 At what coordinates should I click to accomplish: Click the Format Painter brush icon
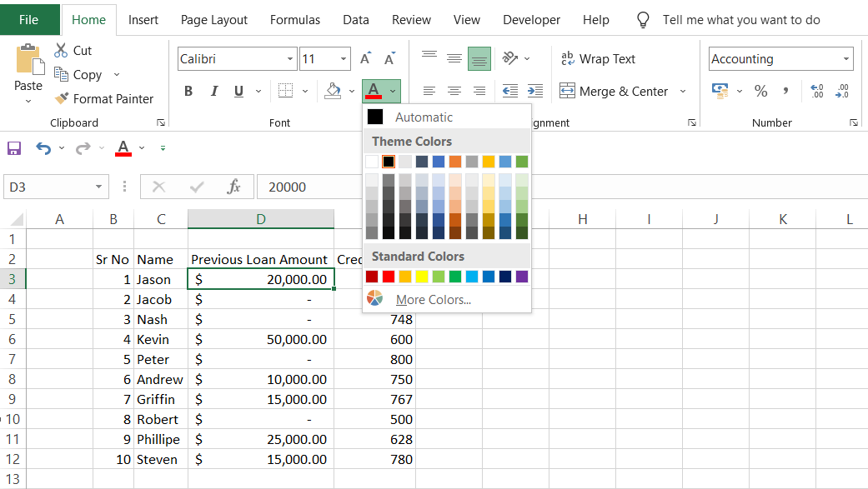(61, 98)
